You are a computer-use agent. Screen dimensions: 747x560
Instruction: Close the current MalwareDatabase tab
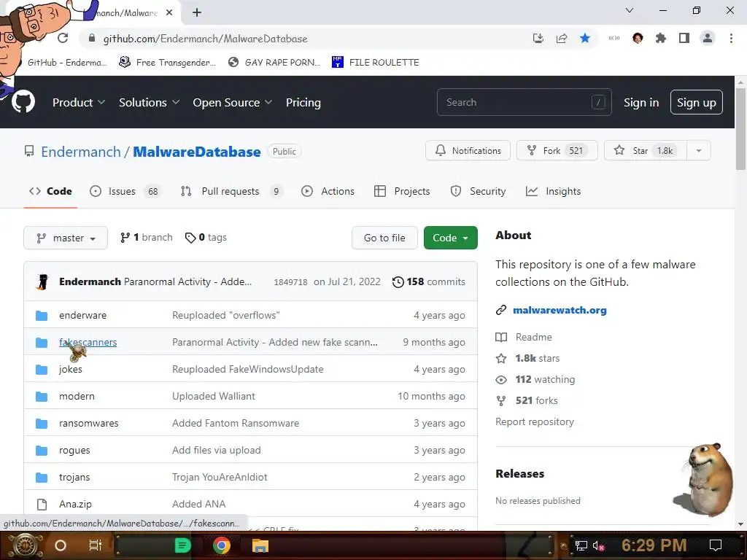(x=169, y=12)
